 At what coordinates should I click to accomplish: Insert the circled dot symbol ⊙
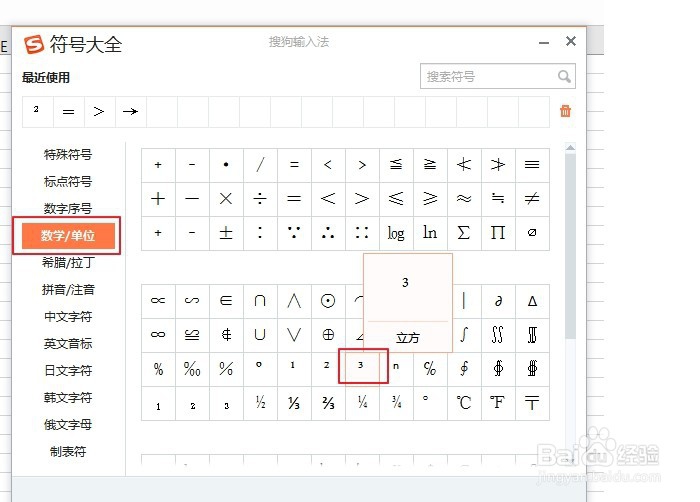tap(328, 301)
